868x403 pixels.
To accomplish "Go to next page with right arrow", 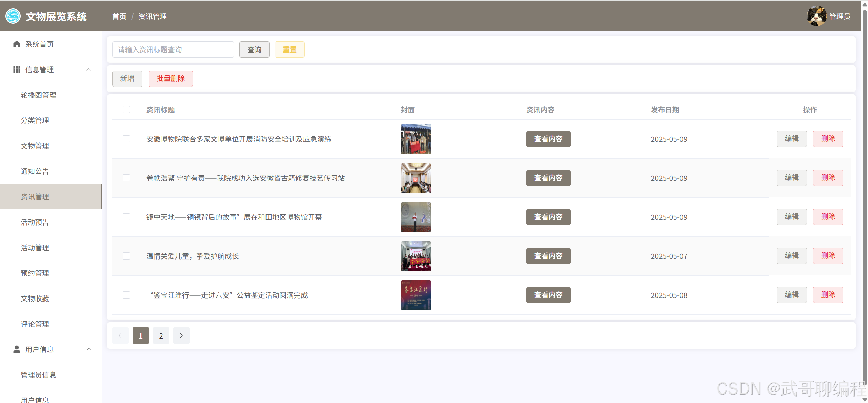I will 181,335.
